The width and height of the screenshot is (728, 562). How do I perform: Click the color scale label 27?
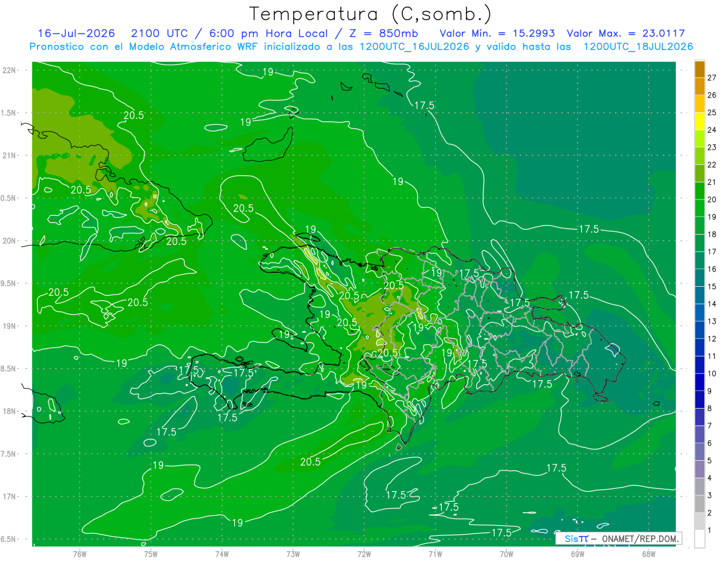tap(712, 78)
